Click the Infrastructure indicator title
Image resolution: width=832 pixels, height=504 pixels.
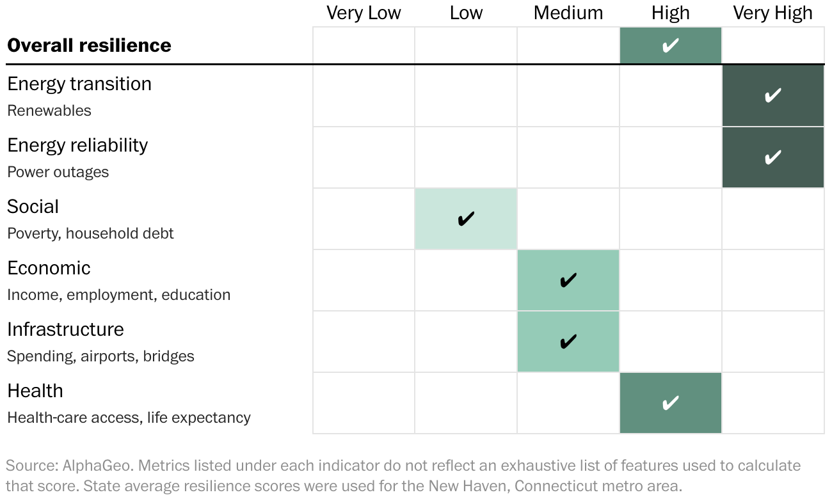[x=65, y=329]
